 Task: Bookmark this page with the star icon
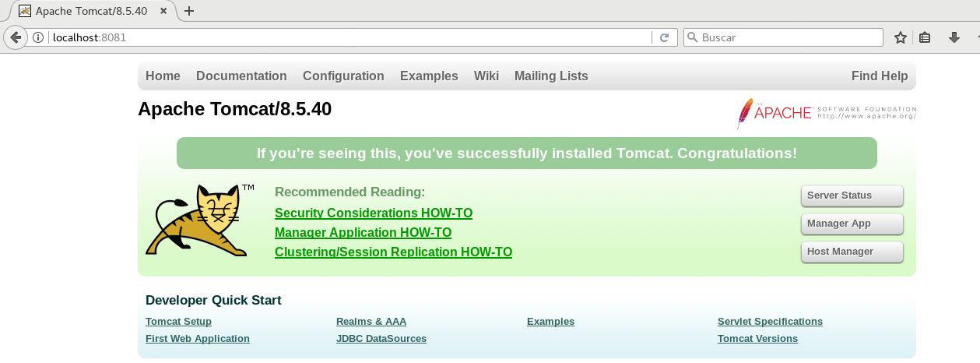[x=901, y=37]
